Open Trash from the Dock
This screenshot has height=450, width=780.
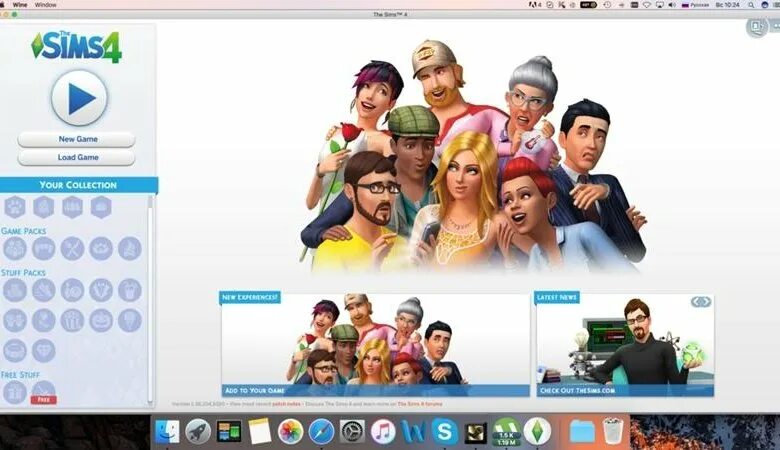click(613, 431)
